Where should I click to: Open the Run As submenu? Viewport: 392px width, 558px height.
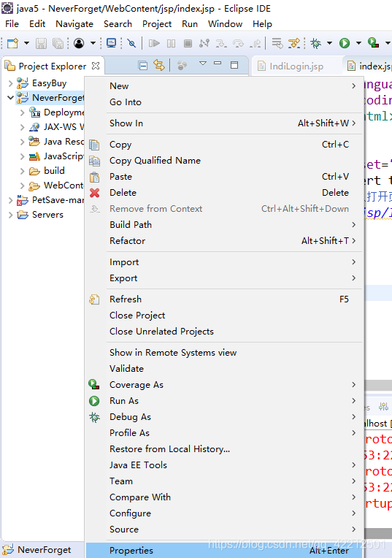pyautogui.click(x=225, y=401)
